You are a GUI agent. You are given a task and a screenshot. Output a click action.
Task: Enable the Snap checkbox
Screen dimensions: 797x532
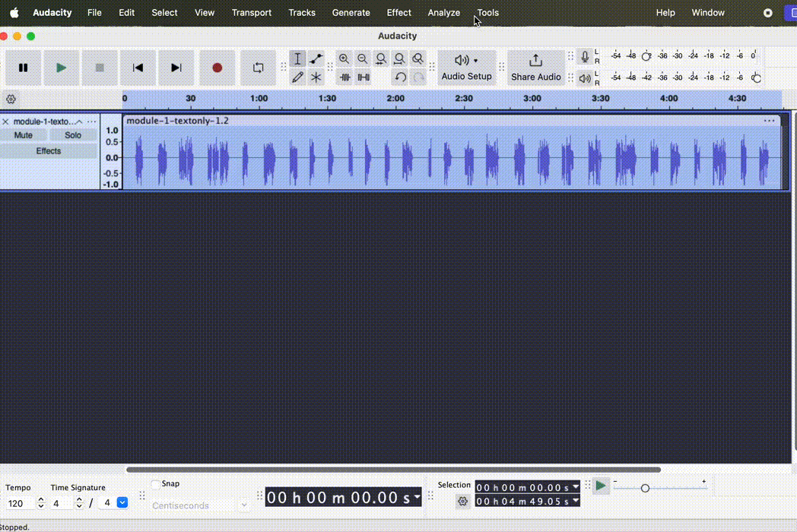[x=156, y=483]
